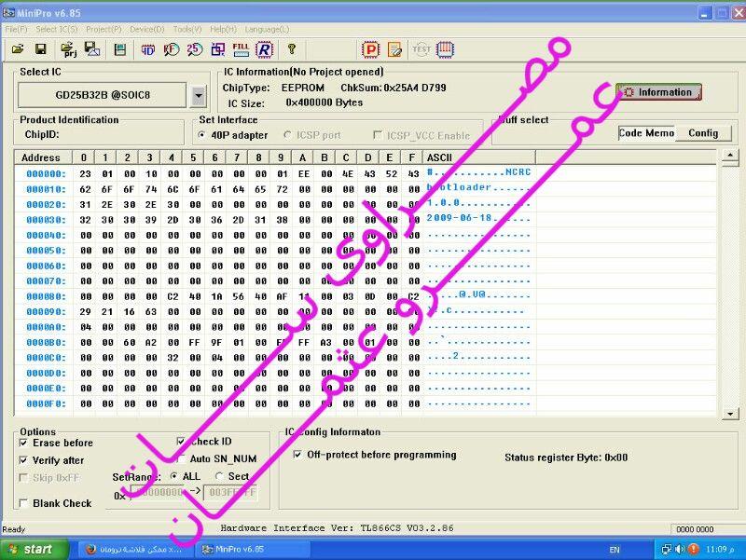746x560 pixels.
Task: Open a project with the prj folder icon
Action: click(x=69, y=49)
